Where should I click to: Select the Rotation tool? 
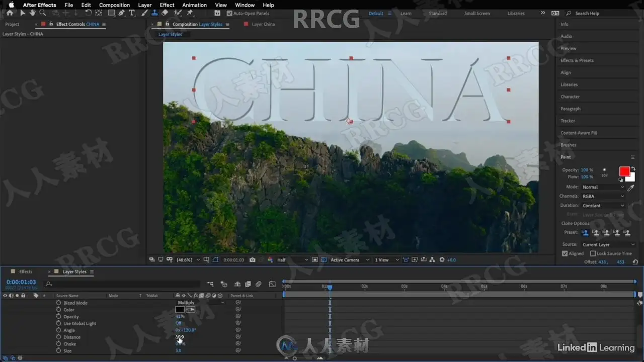(89, 13)
